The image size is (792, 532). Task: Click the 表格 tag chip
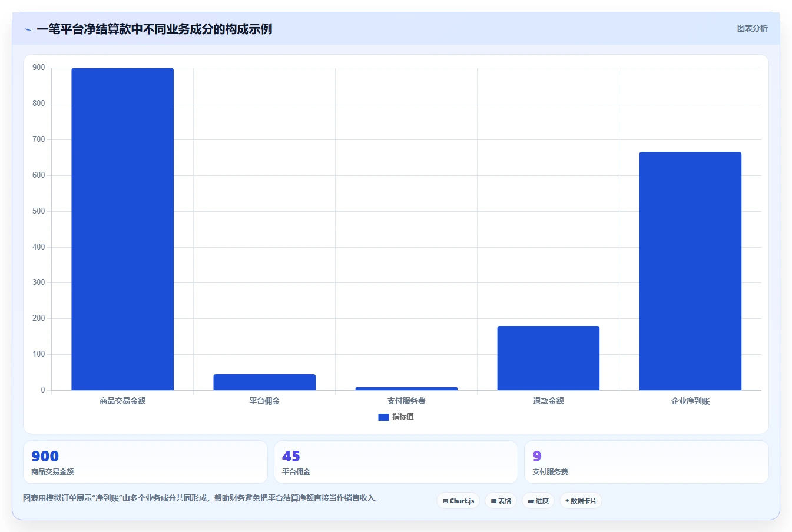tap(501, 501)
